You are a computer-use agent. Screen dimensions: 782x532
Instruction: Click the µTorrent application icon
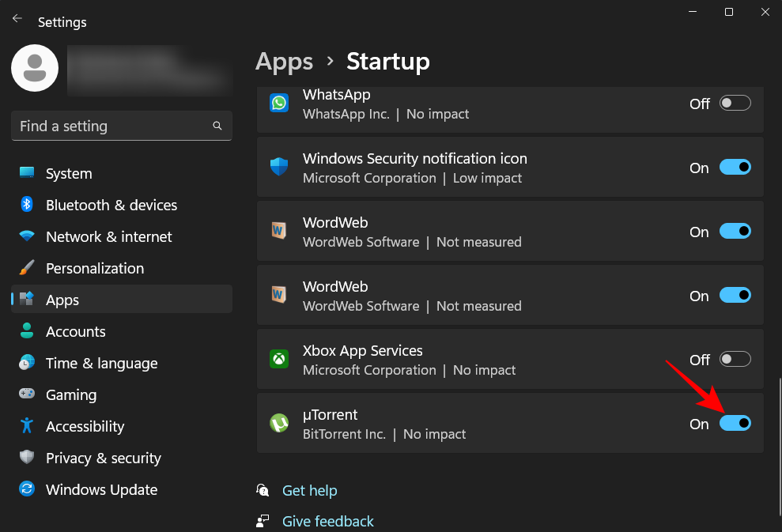click(x=279, y=423)
